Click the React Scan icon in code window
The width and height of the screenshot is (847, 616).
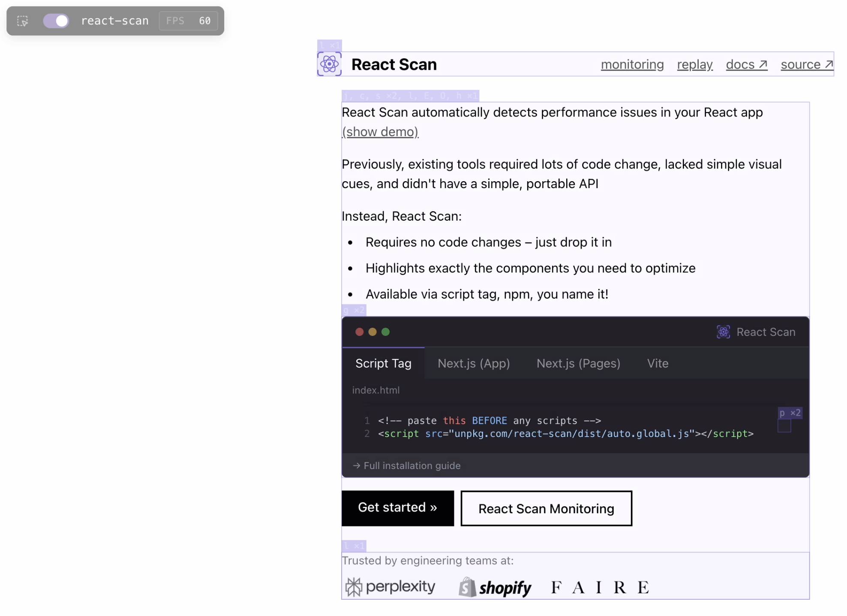tap(723, 332)
